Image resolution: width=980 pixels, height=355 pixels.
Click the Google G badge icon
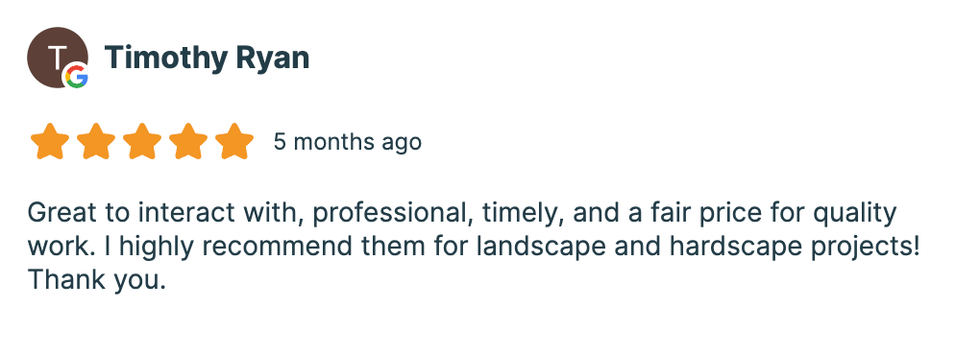tap(77, 77)
